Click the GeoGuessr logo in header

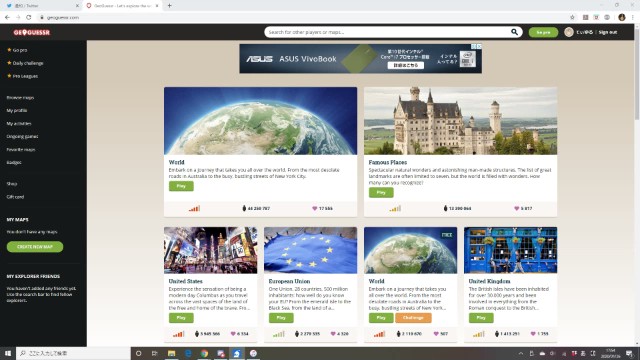(31, 32)
